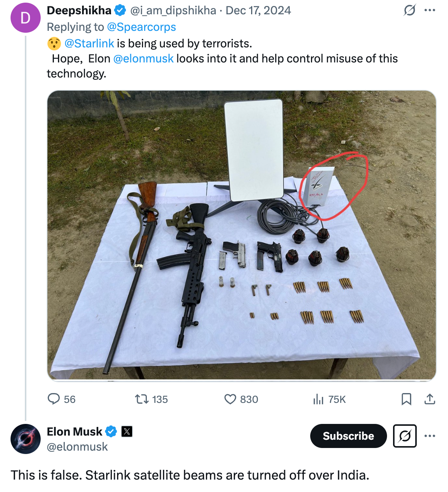The image size is (448, 492).
Task: Open Elon Musk's profile avatar
Action: pyautogui.click(x=25, y=439)
